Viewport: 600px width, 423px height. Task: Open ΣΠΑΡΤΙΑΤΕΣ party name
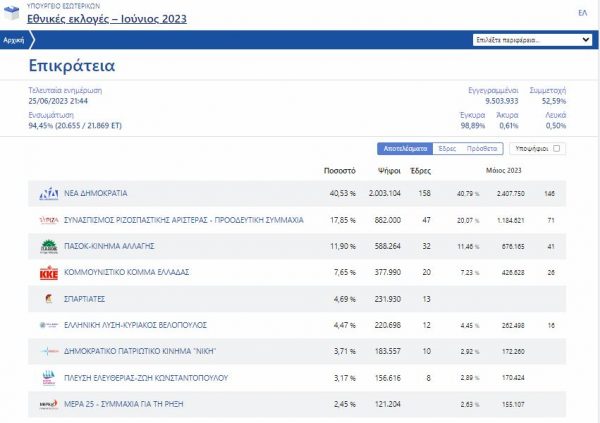(84, 299)
